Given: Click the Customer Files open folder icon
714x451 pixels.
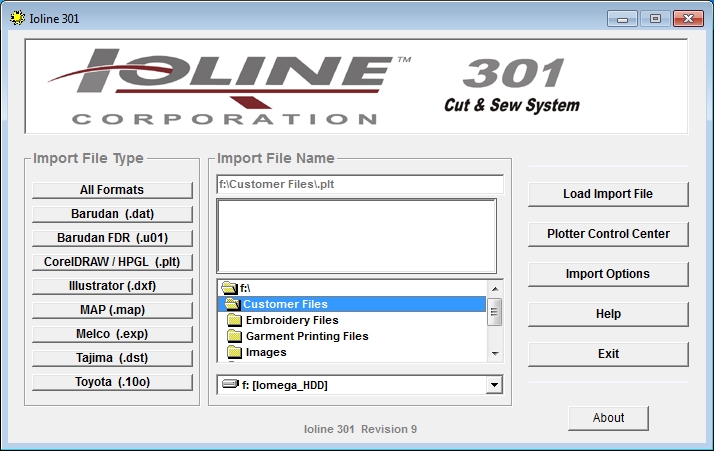Looking at the screenshot, I should click(232, 304).
